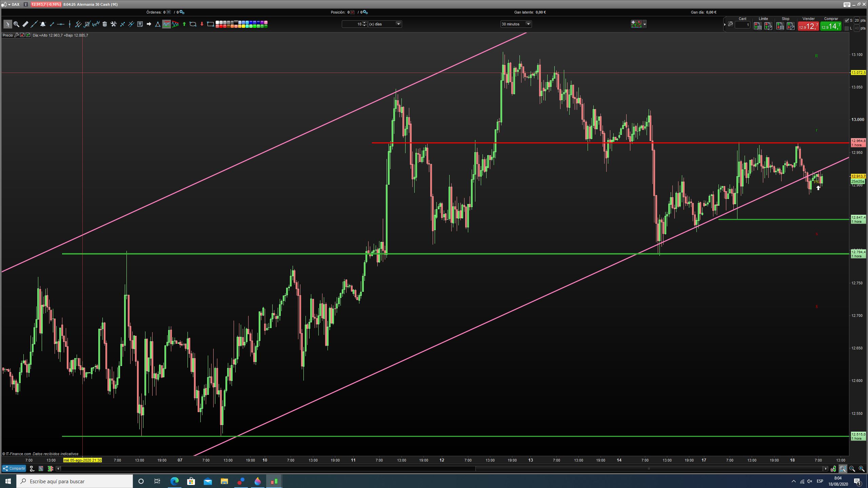This screenshot has width=868, height=488.
Task: Pick the yellow color swatch
Action: pos(243,26)
